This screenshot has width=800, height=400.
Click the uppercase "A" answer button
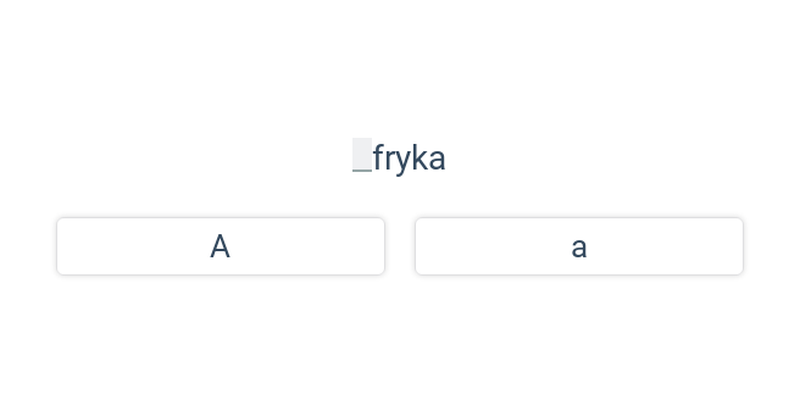tap(220, 246)
